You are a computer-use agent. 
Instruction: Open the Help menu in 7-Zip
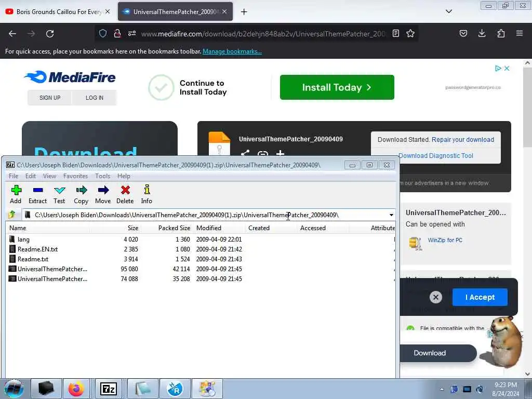124,176
